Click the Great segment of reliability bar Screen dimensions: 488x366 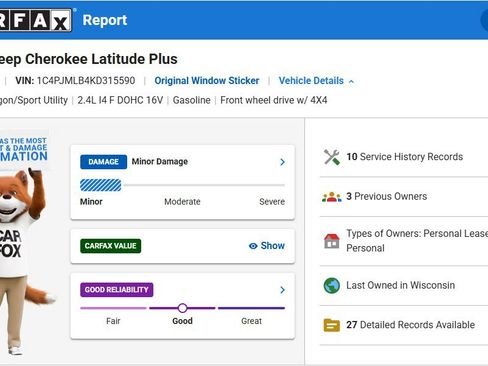coord(251,308)
